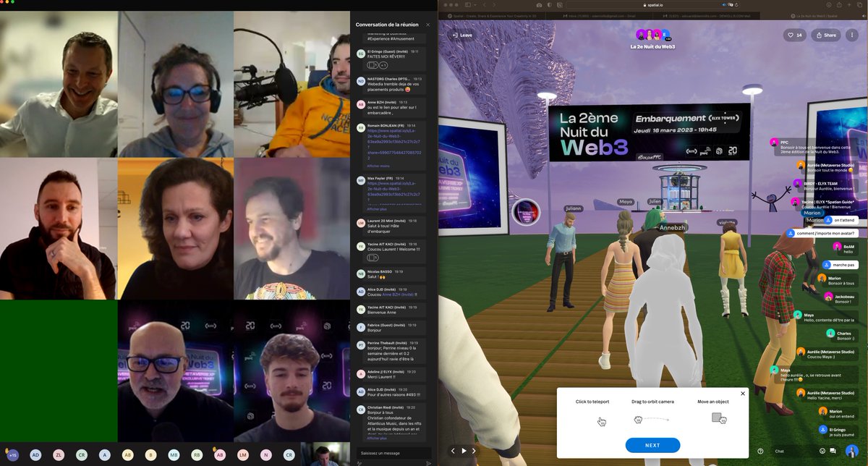Select participant avatar A in bottom strip

pos(105,455)
